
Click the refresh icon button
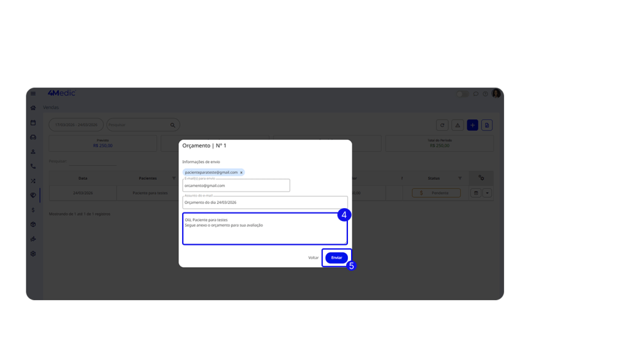point(442,125)
